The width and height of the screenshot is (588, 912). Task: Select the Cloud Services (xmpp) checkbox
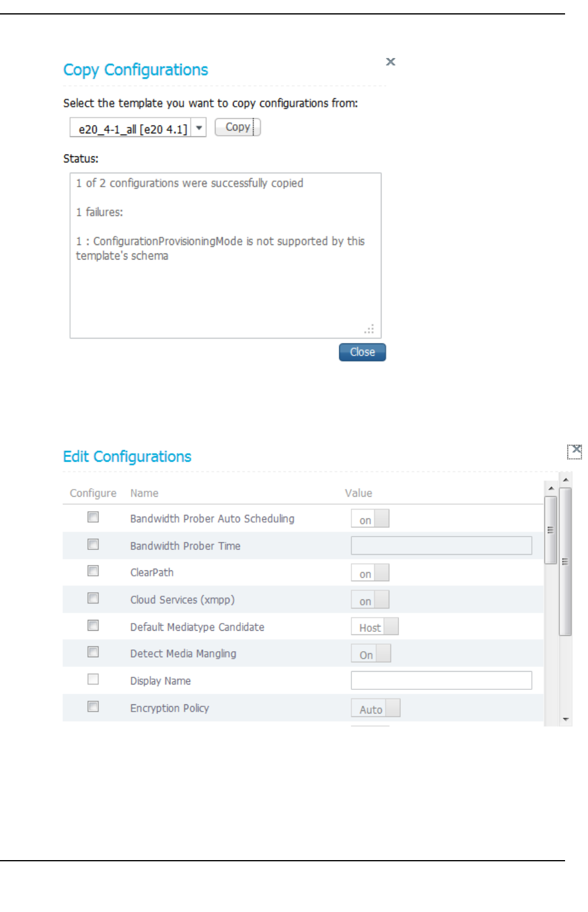tap(93, 598)
